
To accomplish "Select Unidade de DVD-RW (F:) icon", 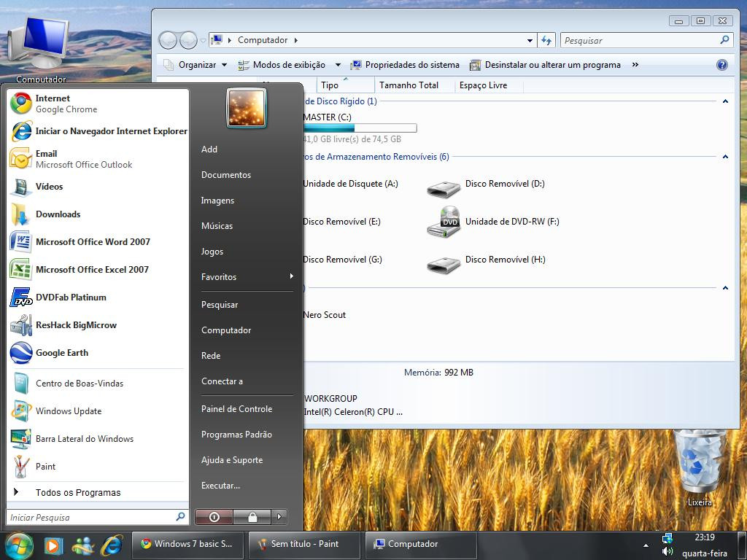I will coord(444,222).
